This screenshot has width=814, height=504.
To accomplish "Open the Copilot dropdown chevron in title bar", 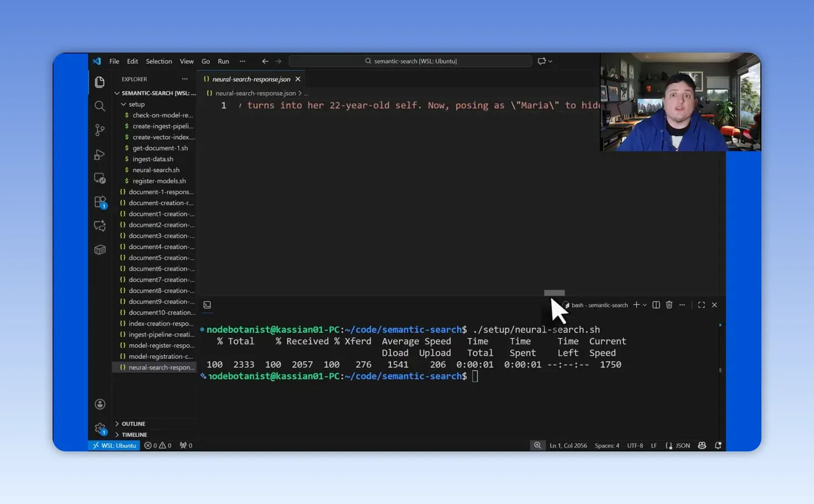I will pyautogui.click(x=550, y=61).
